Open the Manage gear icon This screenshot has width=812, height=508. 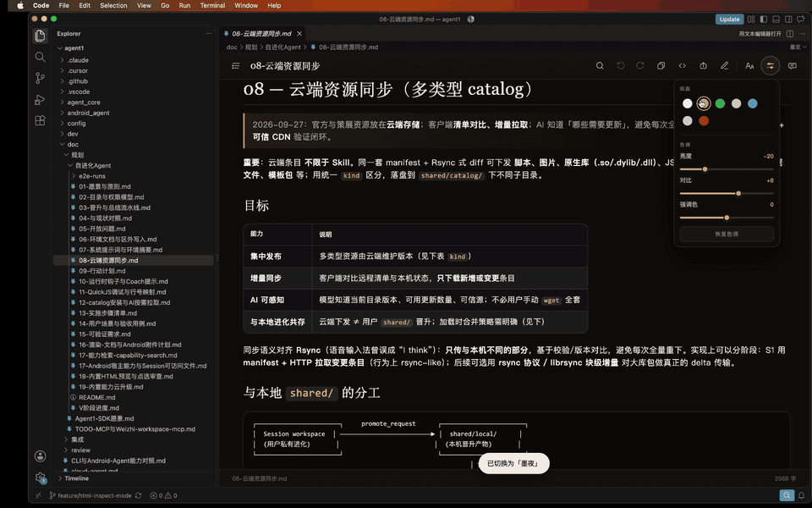click(40, 478)
